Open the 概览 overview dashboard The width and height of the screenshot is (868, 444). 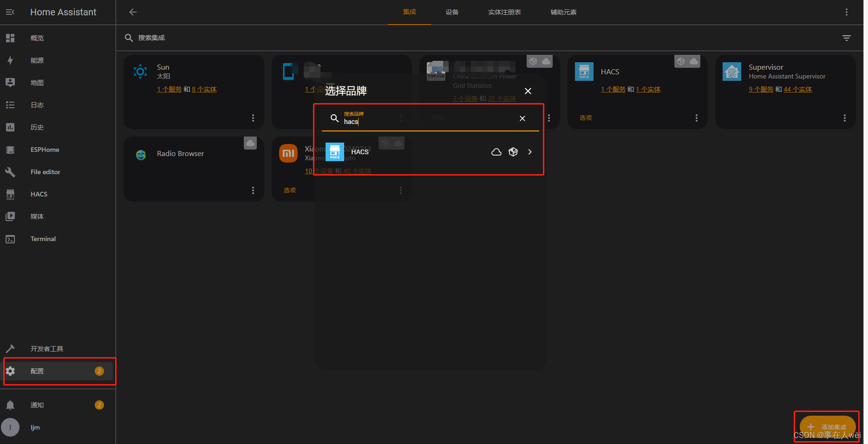pos(58,38)
